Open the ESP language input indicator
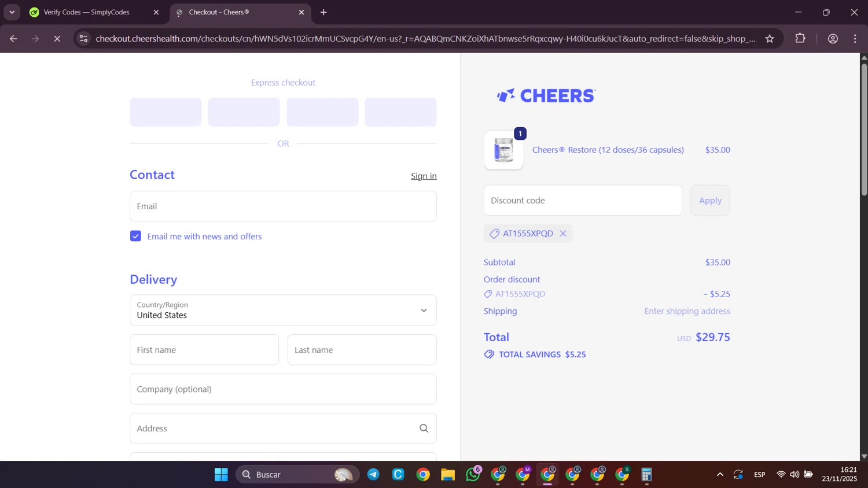Screen dimensions: 868x488 coord(760,475)
